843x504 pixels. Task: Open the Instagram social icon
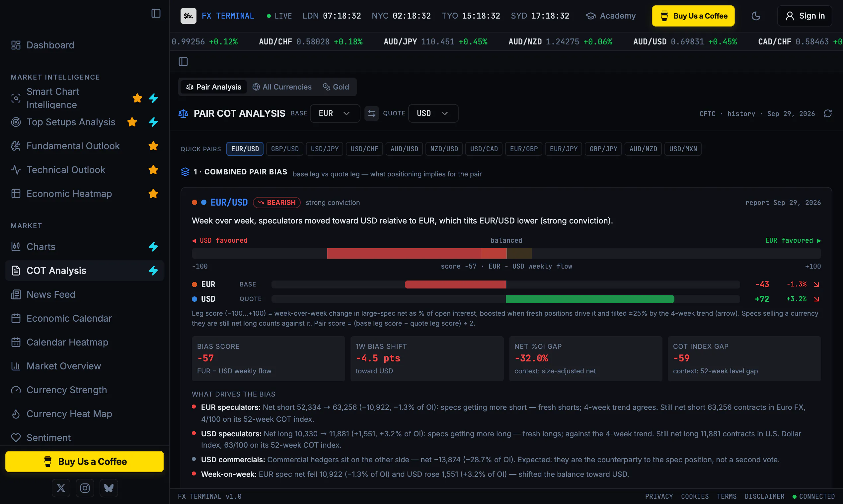tap(85, 488)
